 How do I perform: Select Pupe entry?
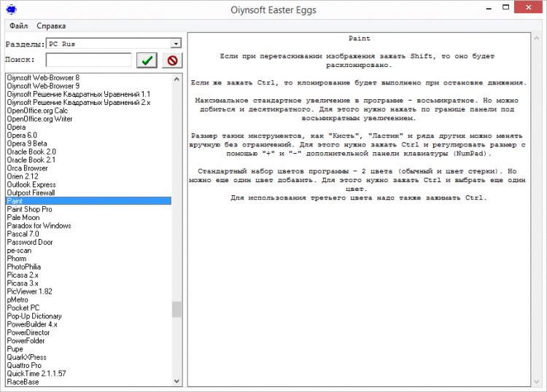click(89, 349)
